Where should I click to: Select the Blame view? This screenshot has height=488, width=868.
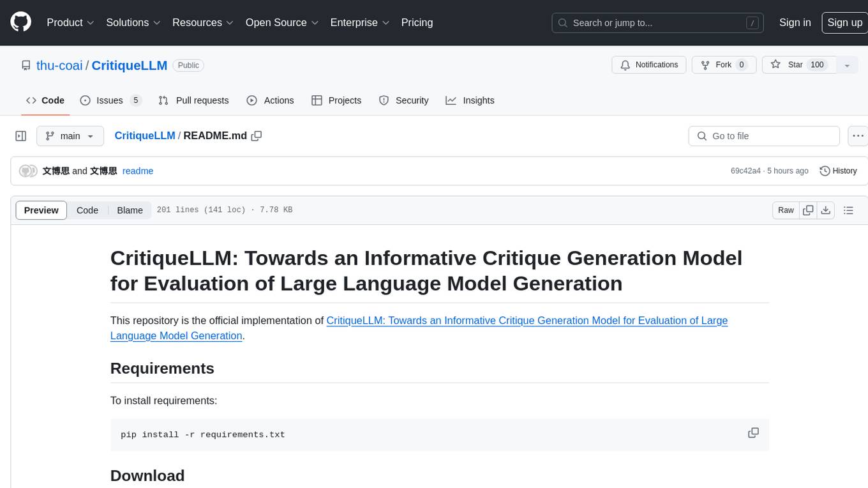coord(130,210)
